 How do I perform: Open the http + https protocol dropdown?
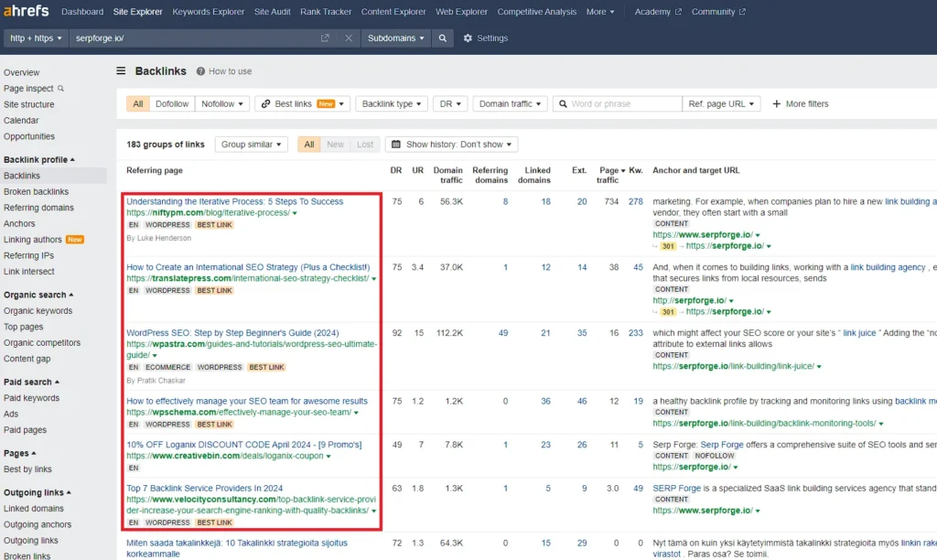tap(36, 38)
